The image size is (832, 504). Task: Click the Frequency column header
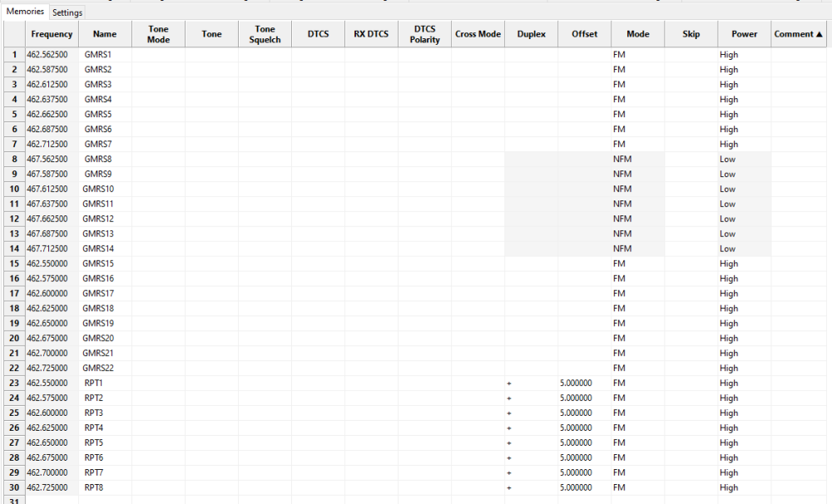tap(52, 34)
